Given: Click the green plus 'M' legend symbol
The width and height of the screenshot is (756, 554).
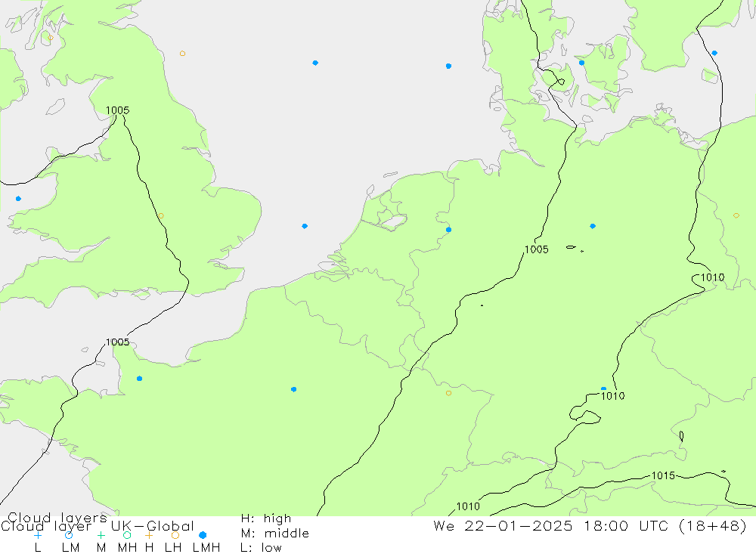Looking at the screenshot, I should [x=101, y=535].
